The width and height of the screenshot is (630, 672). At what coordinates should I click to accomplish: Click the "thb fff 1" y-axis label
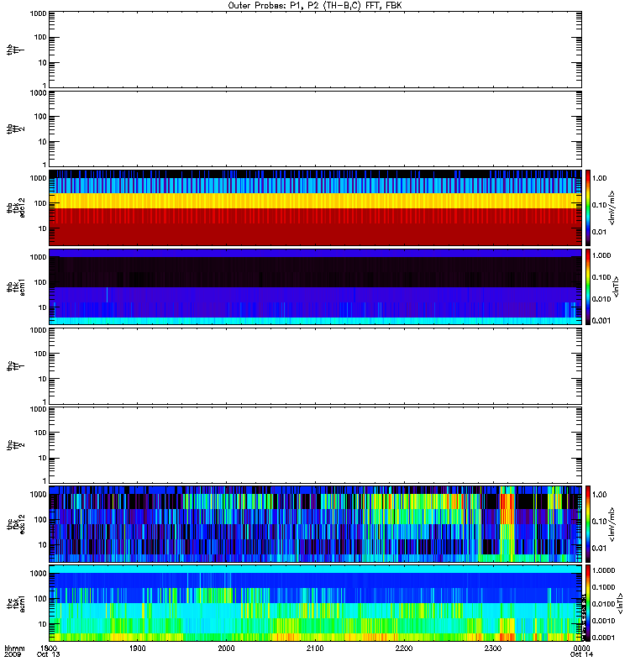[15, 50]
